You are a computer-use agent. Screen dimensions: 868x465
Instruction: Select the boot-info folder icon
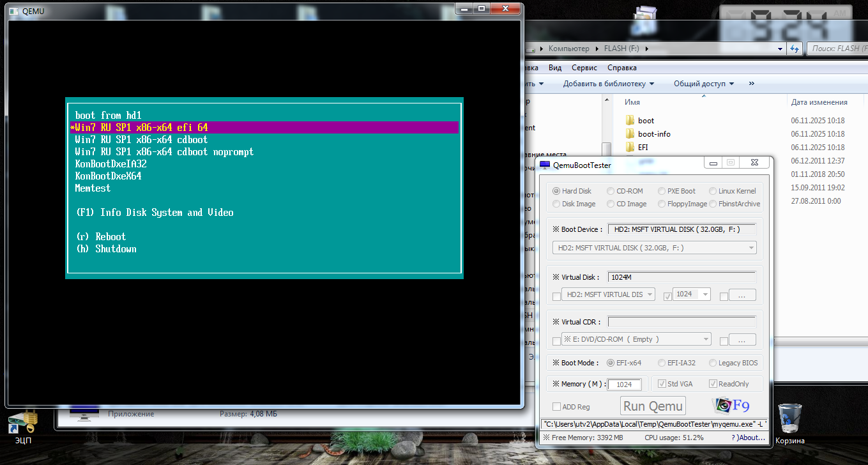(630, 134)
